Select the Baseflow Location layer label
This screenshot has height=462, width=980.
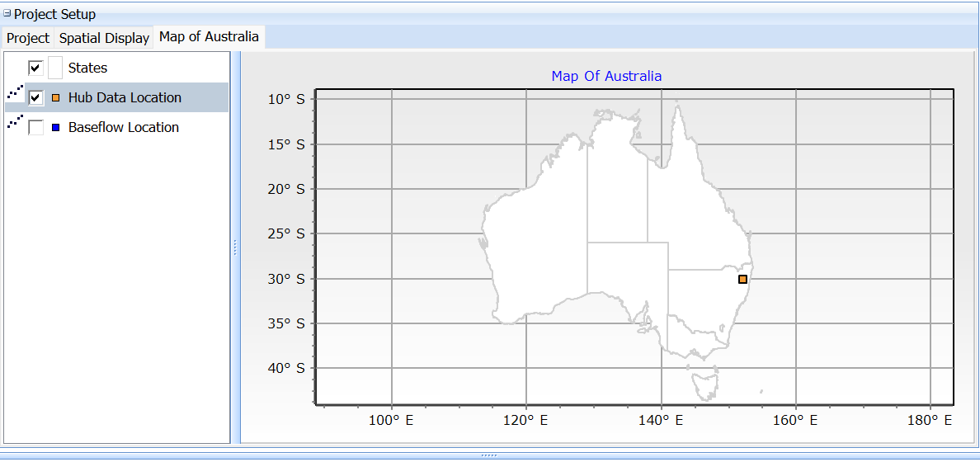point(124,128)
